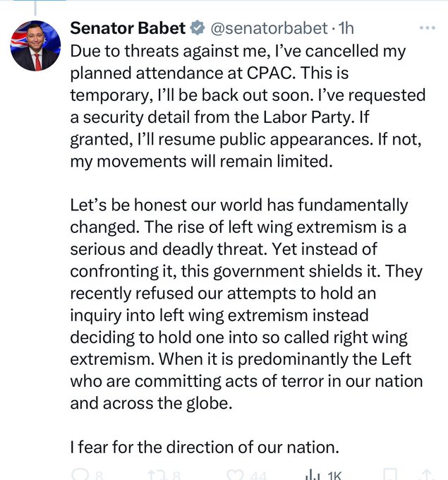Like the tweet with the heart icon

235,475
